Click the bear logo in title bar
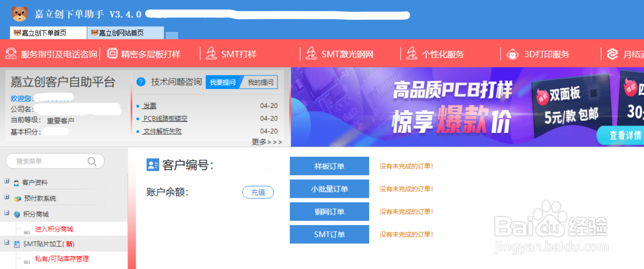The height and width of the screenshot is (269, 644). 19,14
